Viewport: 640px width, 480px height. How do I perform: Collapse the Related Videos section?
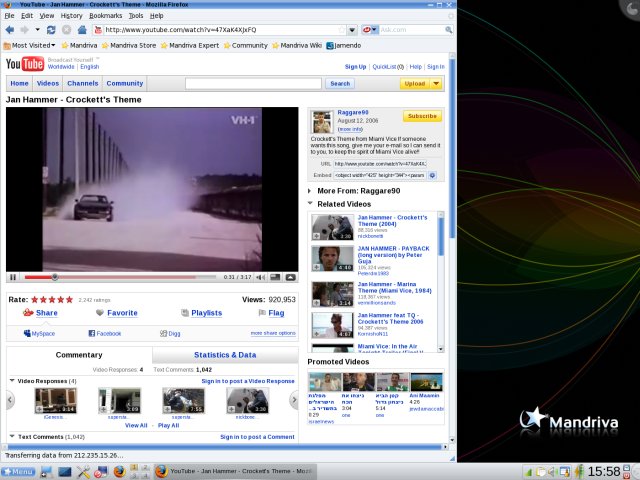point(310,204)
